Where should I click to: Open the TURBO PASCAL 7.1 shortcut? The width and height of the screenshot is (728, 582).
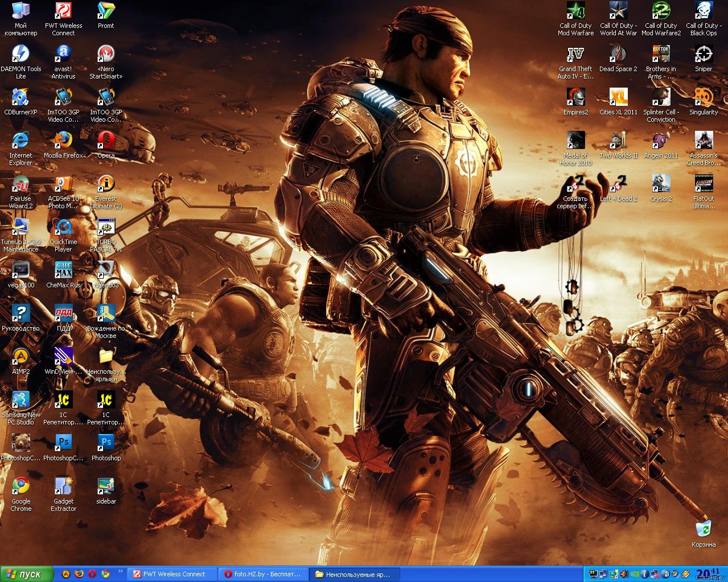[106, 234]
